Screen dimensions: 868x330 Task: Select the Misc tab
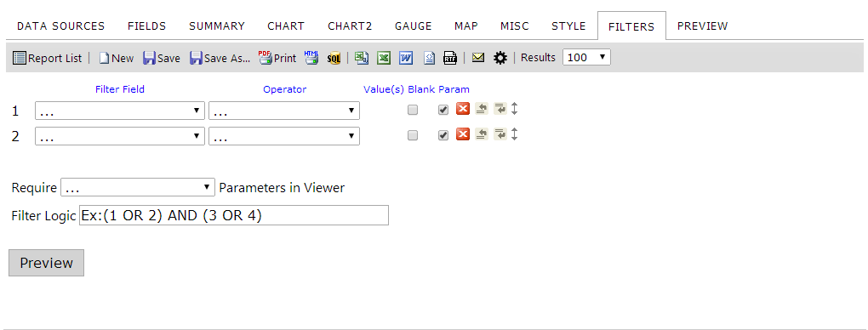point(515,26)
